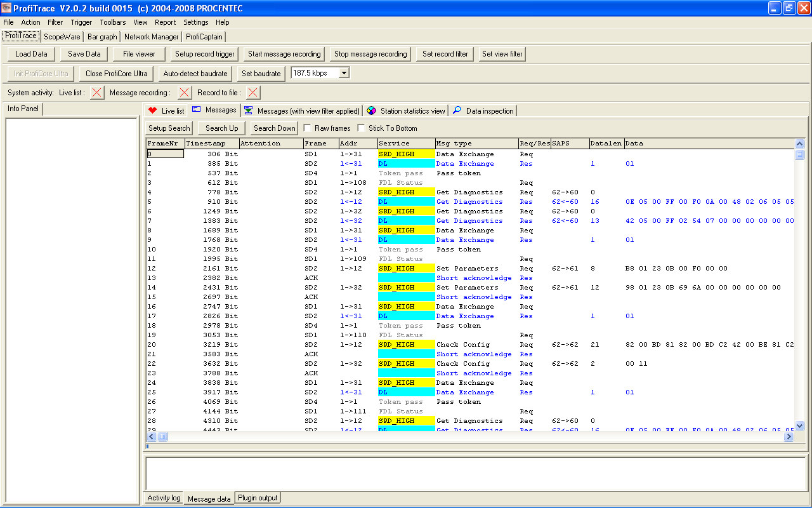Open the Data inspection tab
The height and width of the screenshot is (508, 812).
pos(483,110)
